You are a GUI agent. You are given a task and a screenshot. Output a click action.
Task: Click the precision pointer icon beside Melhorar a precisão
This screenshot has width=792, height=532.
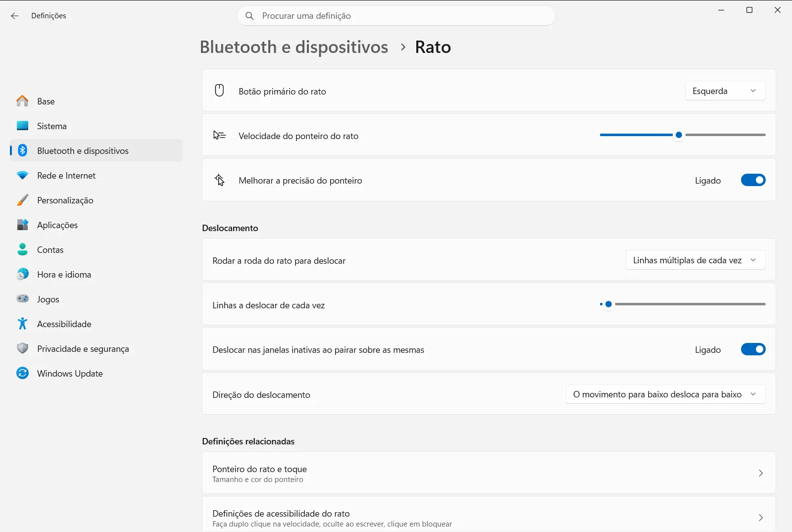(219, 180)
